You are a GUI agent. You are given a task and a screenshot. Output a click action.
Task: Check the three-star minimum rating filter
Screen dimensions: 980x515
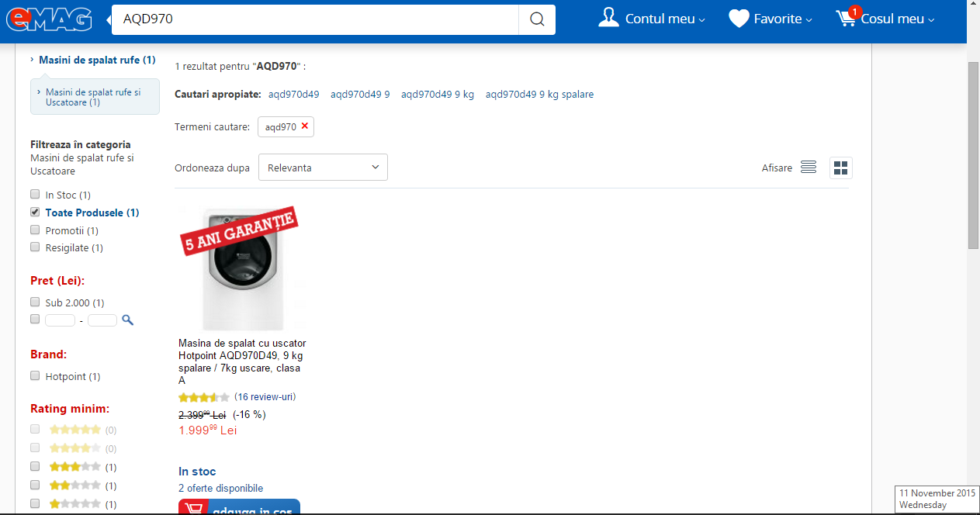click(35, 466)
